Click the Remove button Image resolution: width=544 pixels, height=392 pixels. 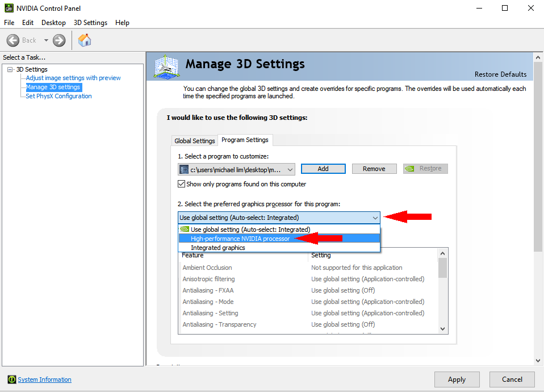374,169
